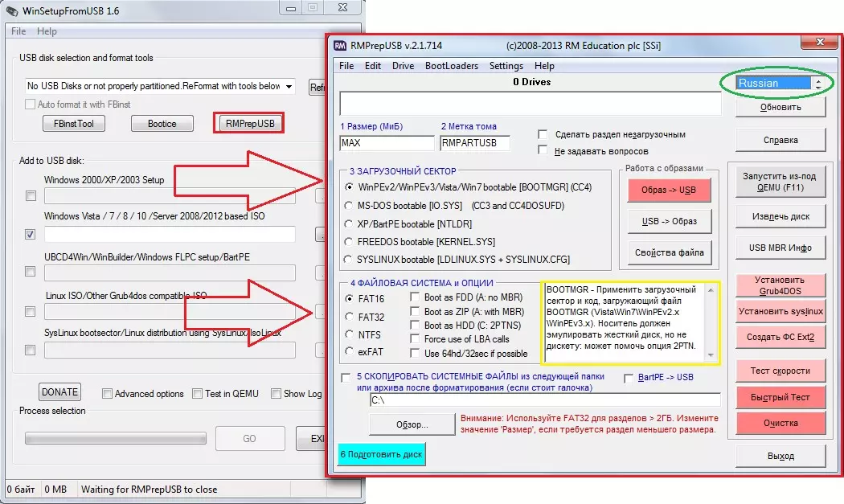
Task: Check 'Сделать раздел незагрузочным' option
Action: pos(543,134)
